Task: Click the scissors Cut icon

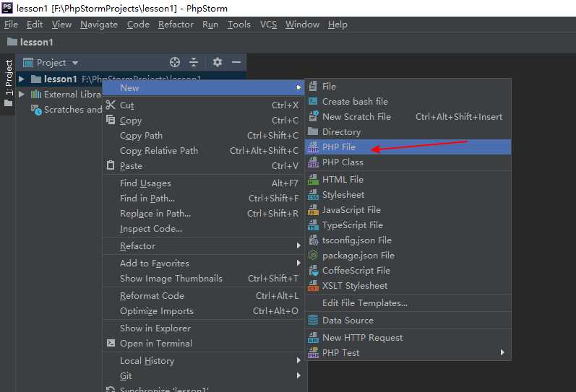Action: (111, 105)
